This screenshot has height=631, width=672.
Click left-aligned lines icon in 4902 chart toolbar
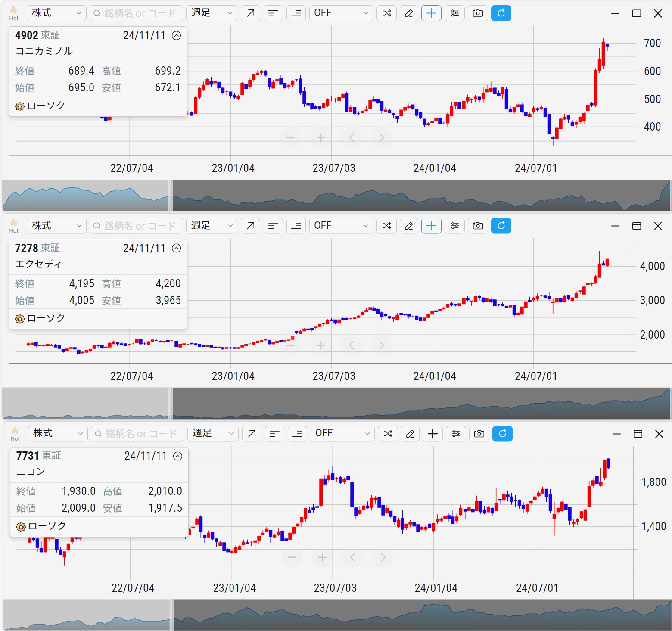pos(273,13)
